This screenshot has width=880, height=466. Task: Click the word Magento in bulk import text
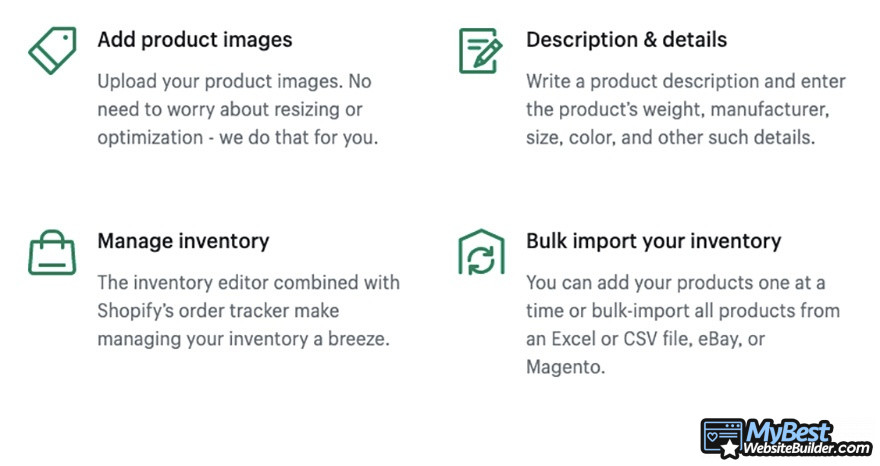click(x=564, y=367)
